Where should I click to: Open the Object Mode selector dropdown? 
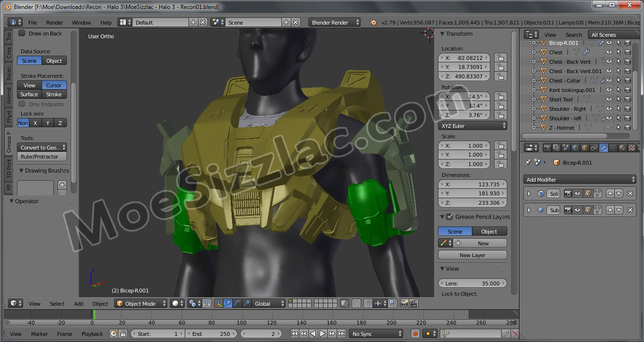click(141, 304)
